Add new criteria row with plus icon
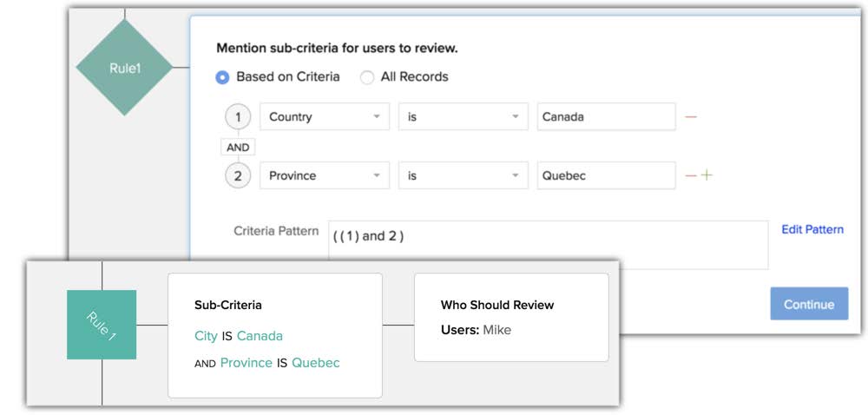The image size is (868, 415). click(x=707, y=175)
